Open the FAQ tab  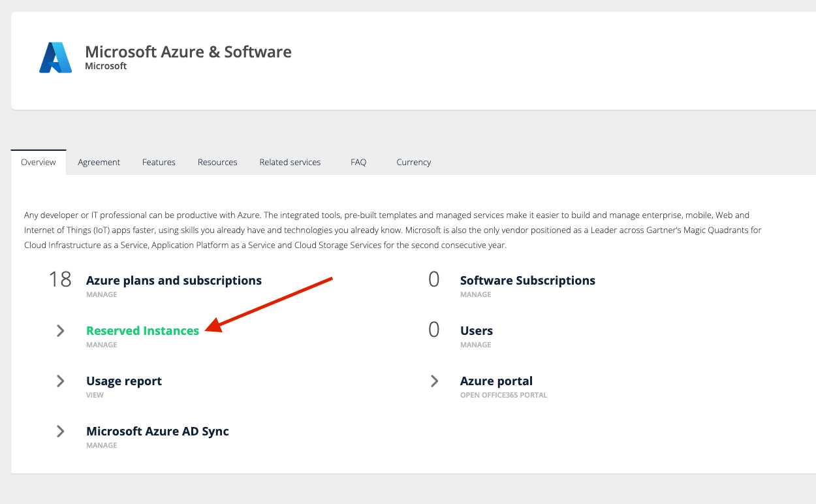tap(358, 162)
